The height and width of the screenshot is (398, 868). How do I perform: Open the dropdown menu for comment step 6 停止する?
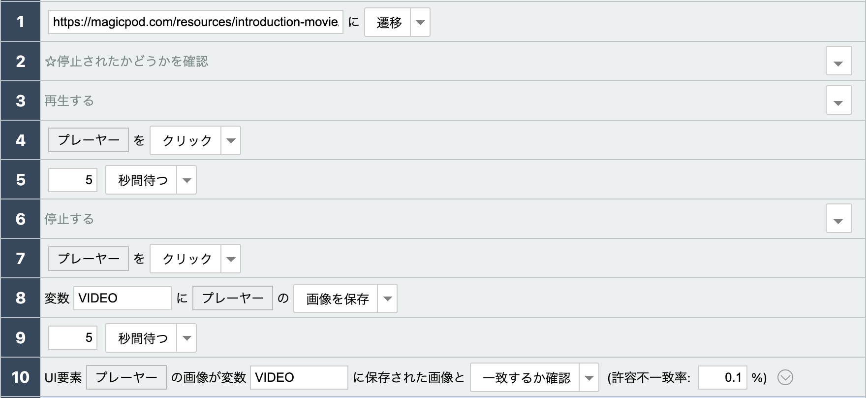(x=838, y=219)
